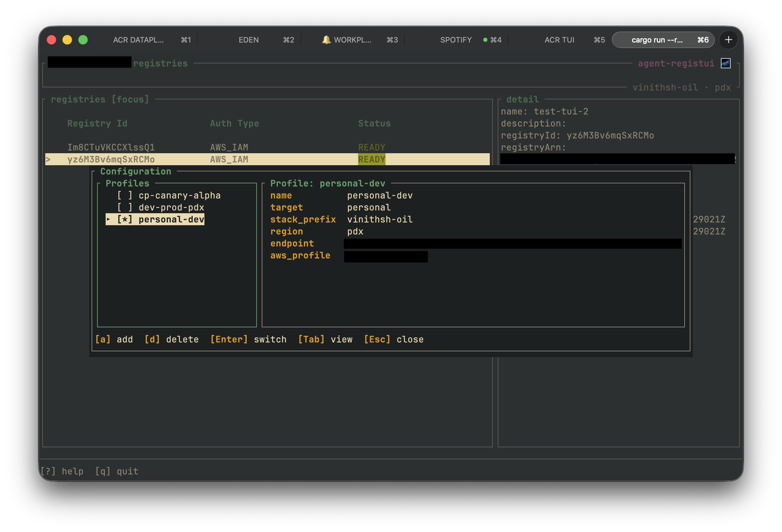Screen dimensions: 782x532
Task: Click the registryId detail line
Action: (578, 135)
